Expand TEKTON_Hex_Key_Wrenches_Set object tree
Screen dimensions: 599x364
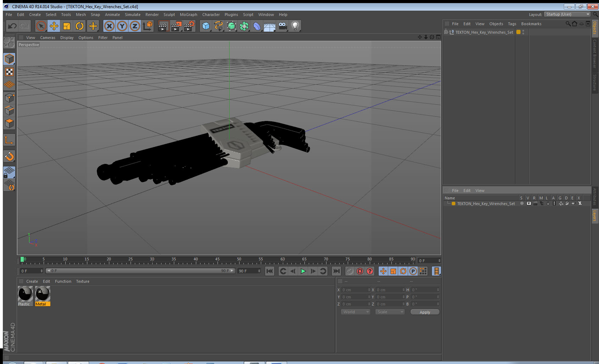446,32
